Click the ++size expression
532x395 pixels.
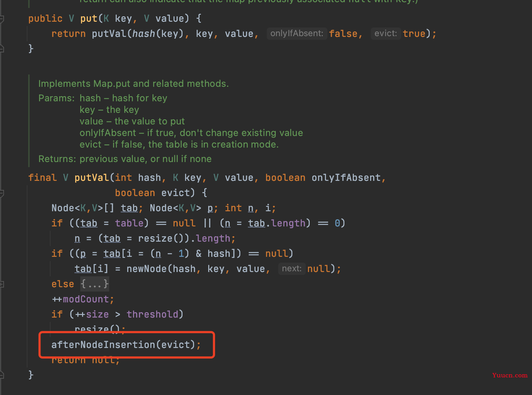tap(91, 314)
